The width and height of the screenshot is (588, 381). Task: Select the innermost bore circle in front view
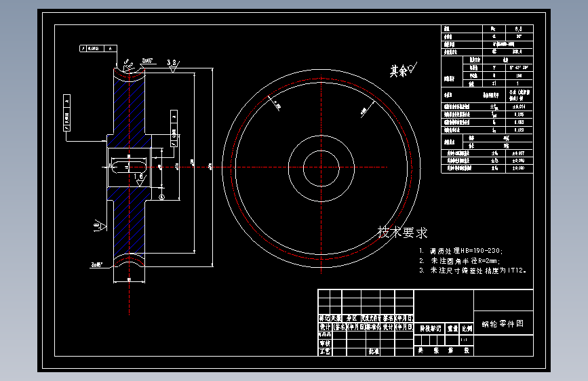[x=321, y=168]
